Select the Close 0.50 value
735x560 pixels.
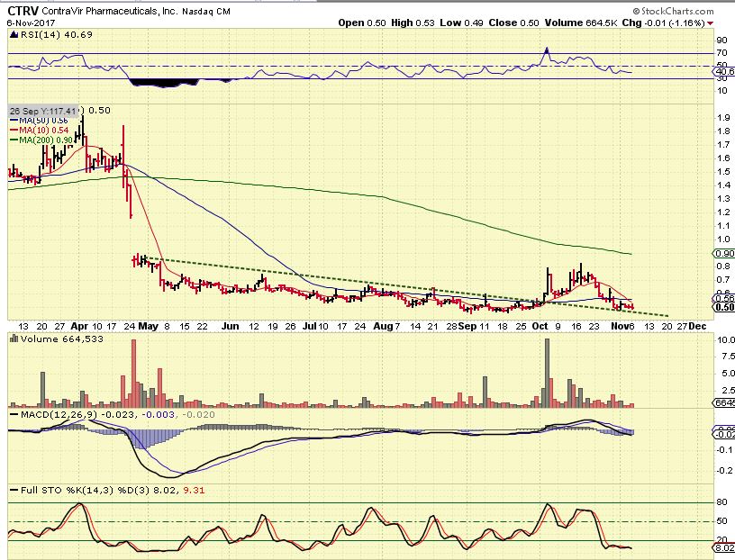pyautogui.click(x=513, y=23)
